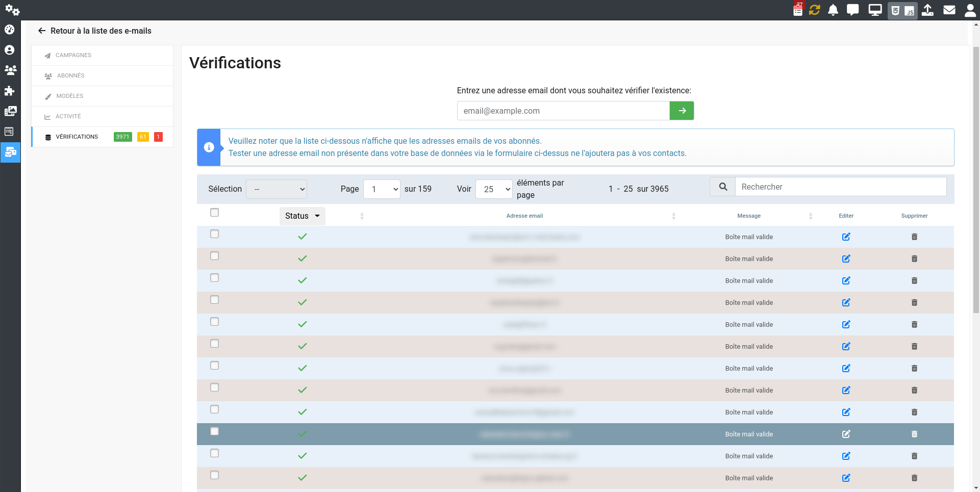Screen dimensions: 980x492
Task: Click the edit icon in first table row
Action: (x=846, y=237)
